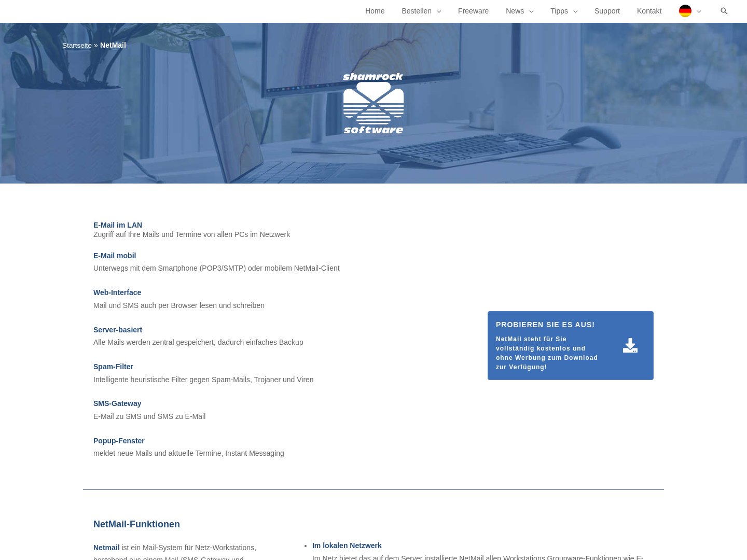The width and height of the screenshot is (747, 560).
Task: Click text 'meldet neue Mails und aktuelle Termine'
Action: 158,453
